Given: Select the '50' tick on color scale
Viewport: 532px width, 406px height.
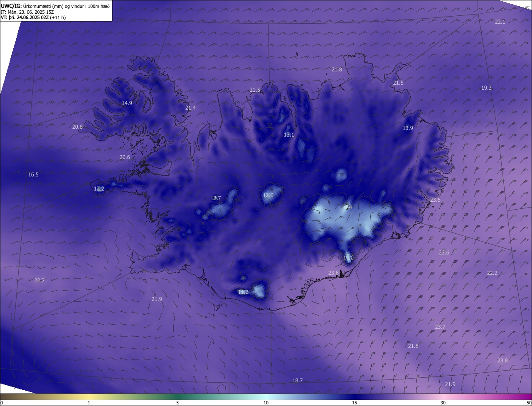Looking at the screenshot, I should pos(529,403).
